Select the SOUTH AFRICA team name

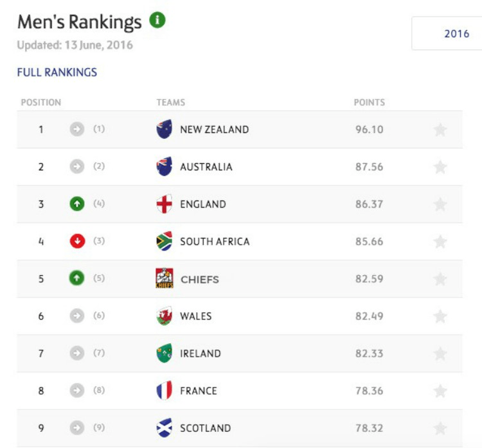tap(215, 242)
